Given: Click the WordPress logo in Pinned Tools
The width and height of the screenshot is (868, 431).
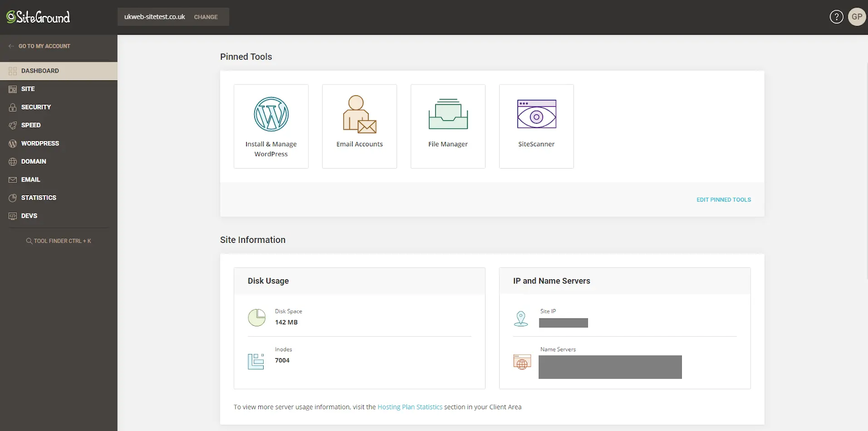Looking at the screenshot, I should click(271, 114).
